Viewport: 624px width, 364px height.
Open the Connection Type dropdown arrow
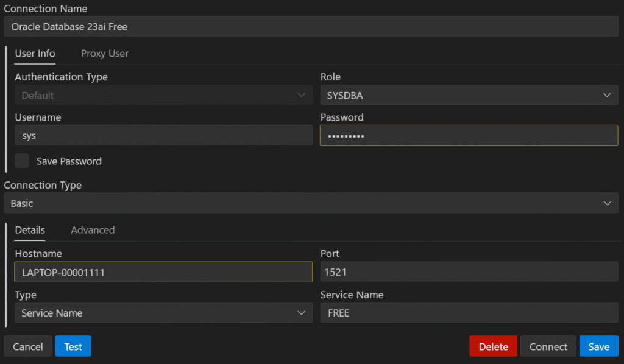click(608, 203)
